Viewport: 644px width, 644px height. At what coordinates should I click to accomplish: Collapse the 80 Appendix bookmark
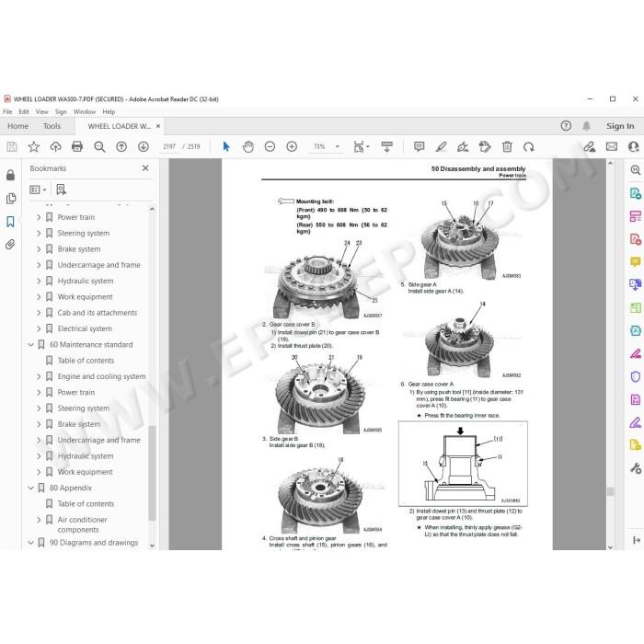30,488
